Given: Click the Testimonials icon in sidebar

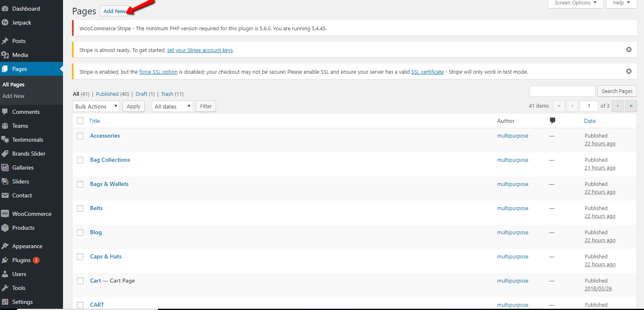Looking at the screenshot, I should [5, 140].
